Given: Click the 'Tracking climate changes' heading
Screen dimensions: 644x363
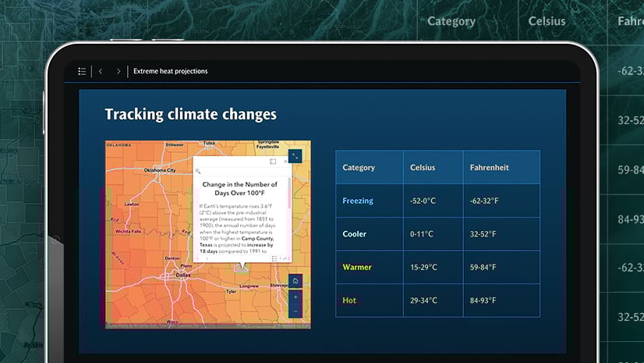Looking at the screenshot, I should pos(190,114).
